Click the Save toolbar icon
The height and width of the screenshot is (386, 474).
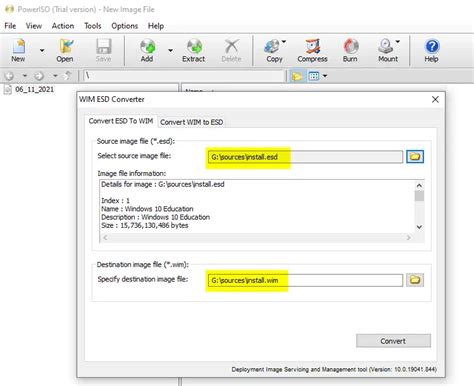[103, 50]
